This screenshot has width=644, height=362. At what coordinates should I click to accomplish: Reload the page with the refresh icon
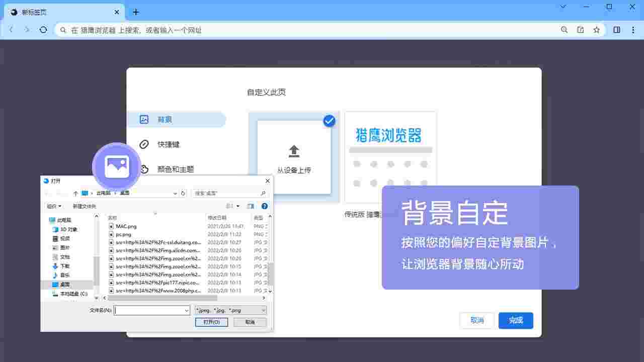43,30
